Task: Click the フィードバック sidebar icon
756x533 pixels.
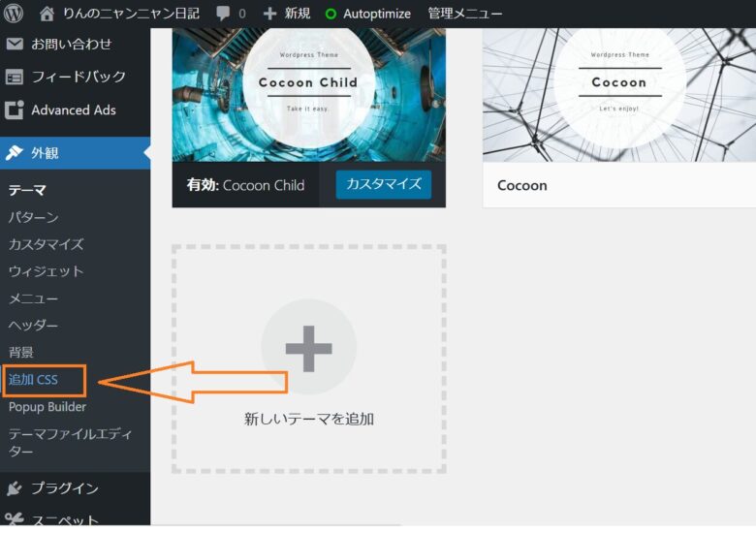Action: tap(15, 77)
